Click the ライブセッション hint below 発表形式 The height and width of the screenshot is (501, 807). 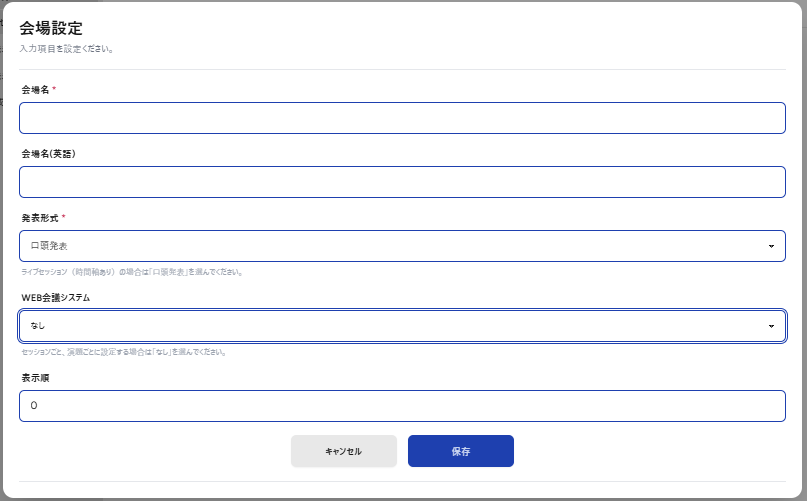131,272
